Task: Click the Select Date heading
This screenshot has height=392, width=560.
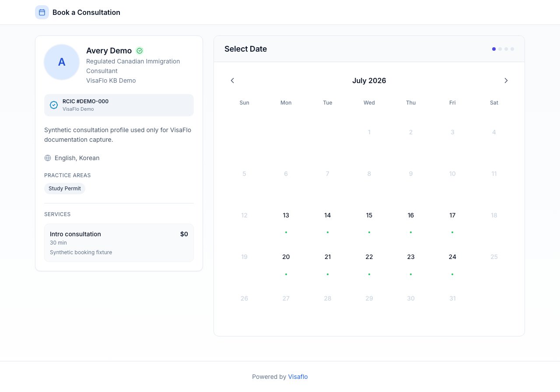Action: (x=245, y=49)
